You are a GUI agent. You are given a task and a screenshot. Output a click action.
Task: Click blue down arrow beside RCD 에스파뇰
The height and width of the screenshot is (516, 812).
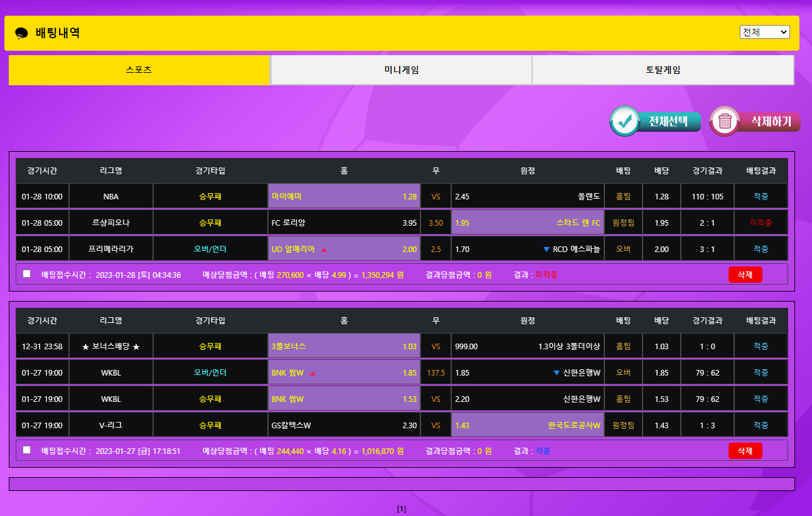point(547,250)
